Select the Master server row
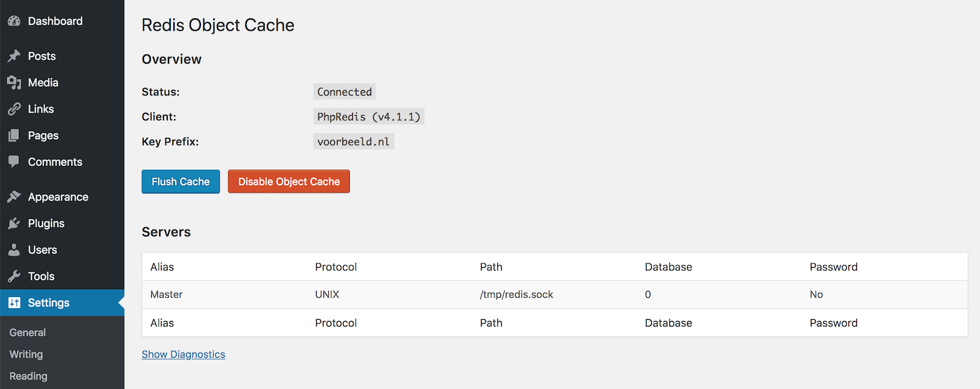Screen dimensions: 980x389 point(554,295)
